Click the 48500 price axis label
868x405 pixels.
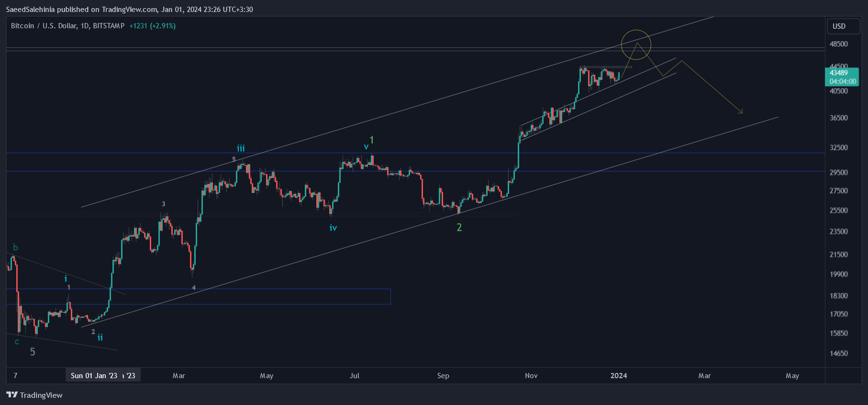[x=839, y=44]
